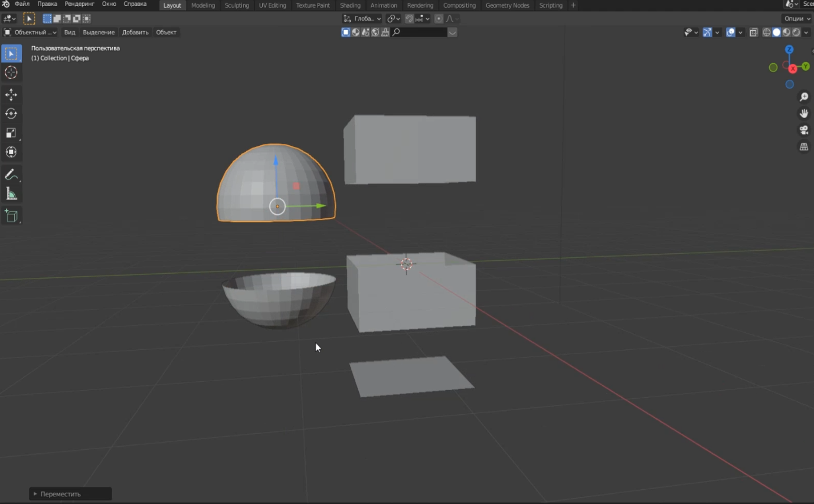Screen dimensions: 814x504
Task: Click the Blender logo icon
Action: [x=6, y=4]
